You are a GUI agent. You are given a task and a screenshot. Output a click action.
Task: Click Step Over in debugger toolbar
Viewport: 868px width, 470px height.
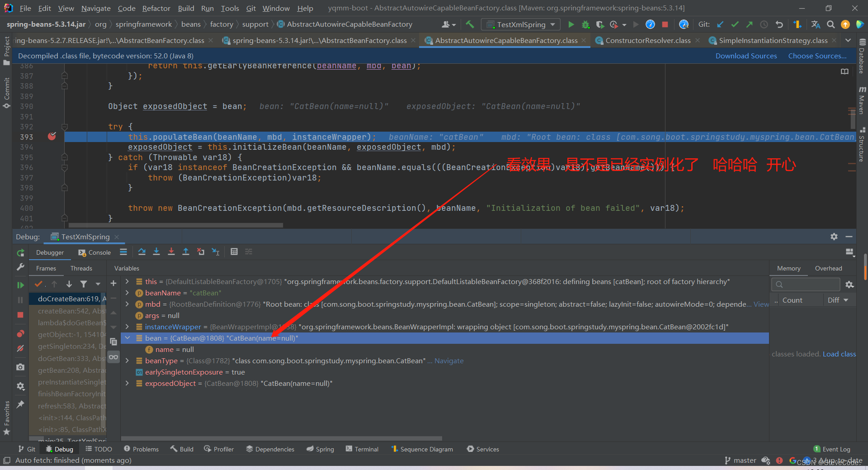(142, 252)
